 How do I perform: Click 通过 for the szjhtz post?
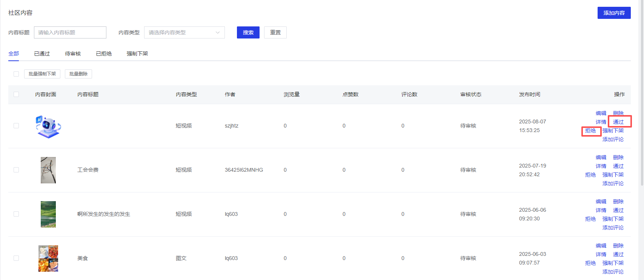618,122
